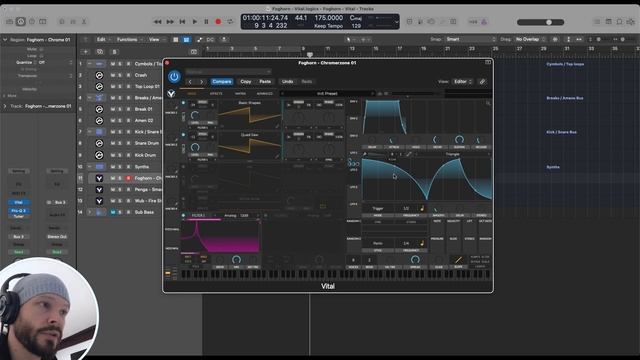Open the Quantize dropdown in inspector
The height and width of the screenshot is (360, 640).
[55, 62]
